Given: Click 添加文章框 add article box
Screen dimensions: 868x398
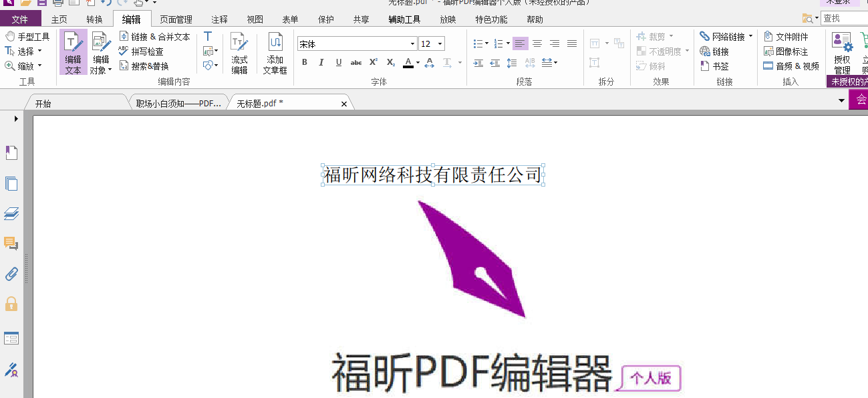Looking at the screenshot, I should click(x=275, y=52).
